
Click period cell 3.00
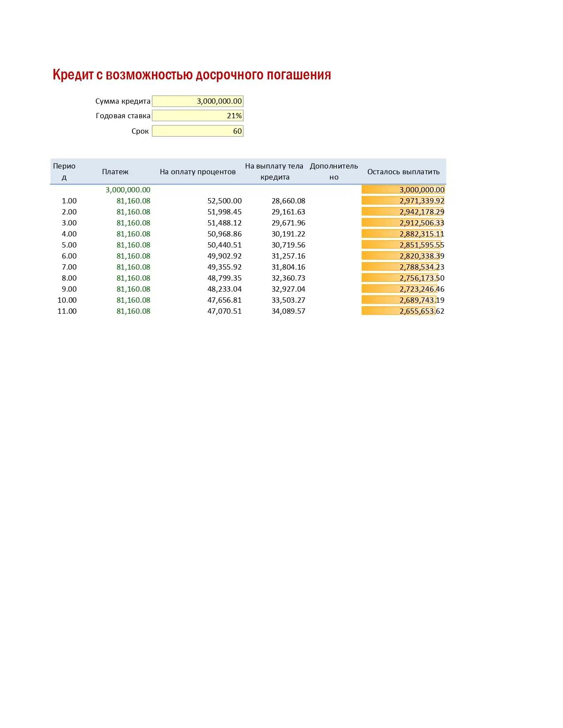click(69, 223)
